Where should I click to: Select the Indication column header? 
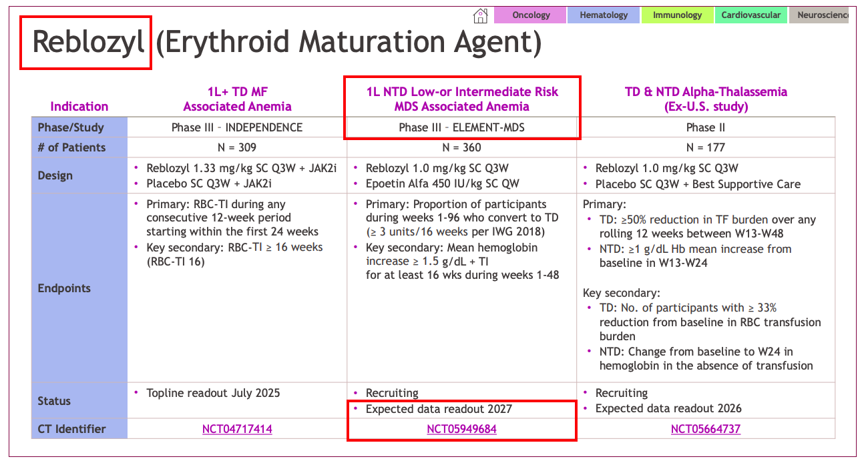[79, 106]
